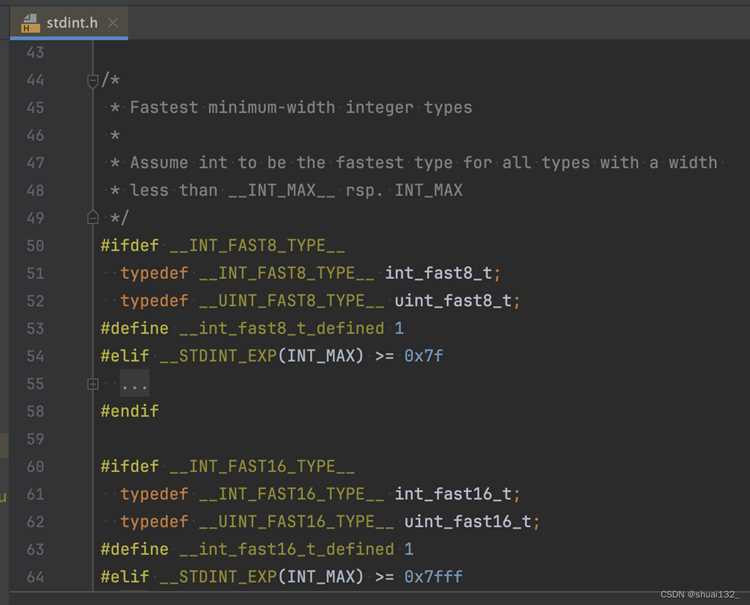Click the folded '...' placeholder text
The width and height of the screenshot is (750, 605).
click(134, 384)
